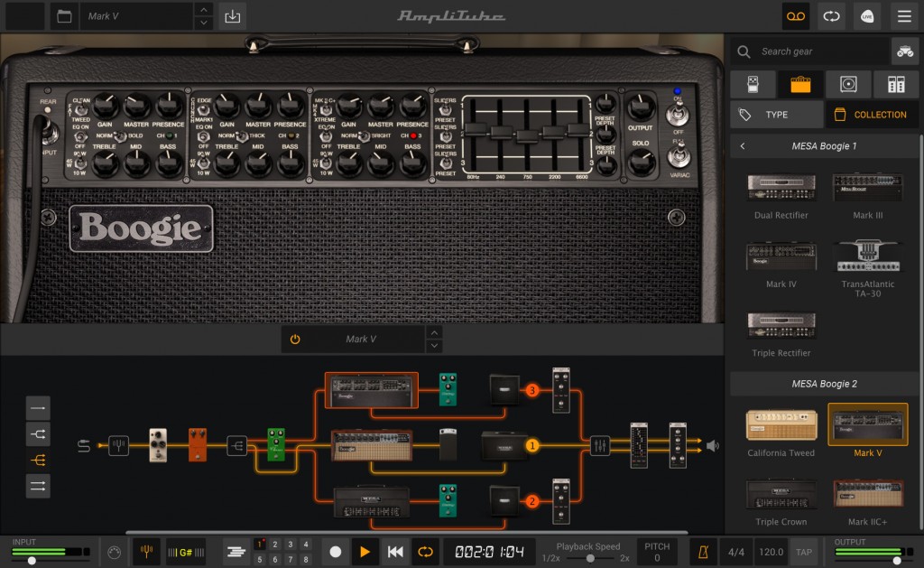This screenshot has width=924, height=568.
Task: Open the custom shop icon beside search
Action: tap(905, 51)
